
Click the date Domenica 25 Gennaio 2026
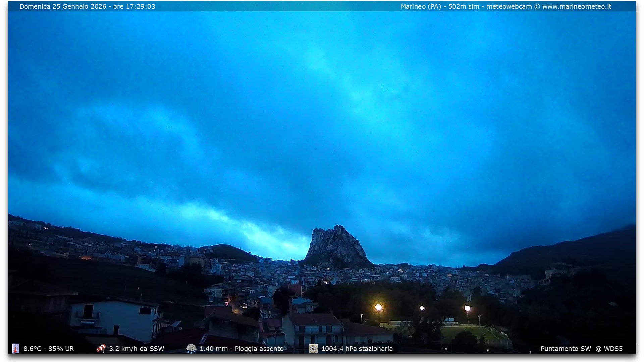click(x=63, y=6)
